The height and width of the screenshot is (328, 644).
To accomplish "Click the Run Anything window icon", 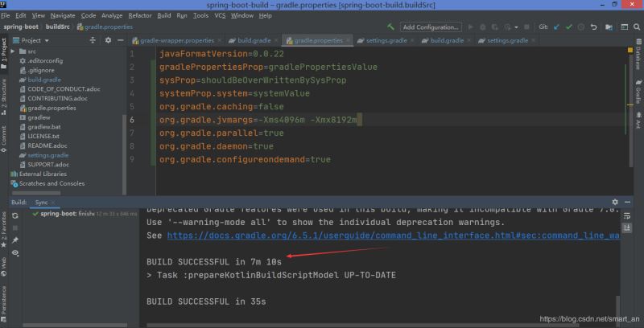I will 625,27.
